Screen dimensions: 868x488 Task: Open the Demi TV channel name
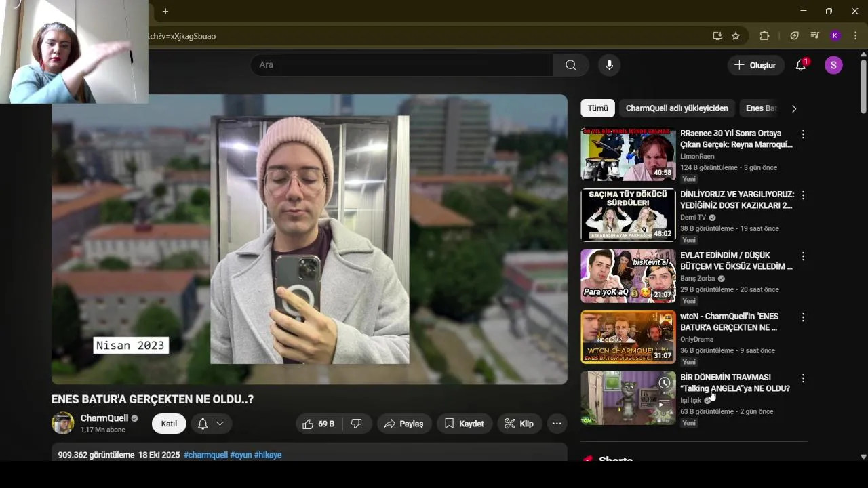tap(693, 218)
